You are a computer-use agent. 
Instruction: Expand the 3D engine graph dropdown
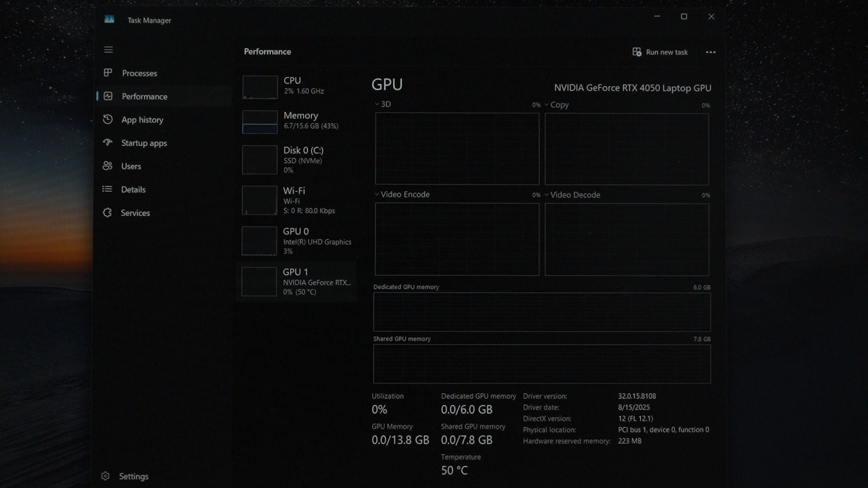(x=377, y=104)
